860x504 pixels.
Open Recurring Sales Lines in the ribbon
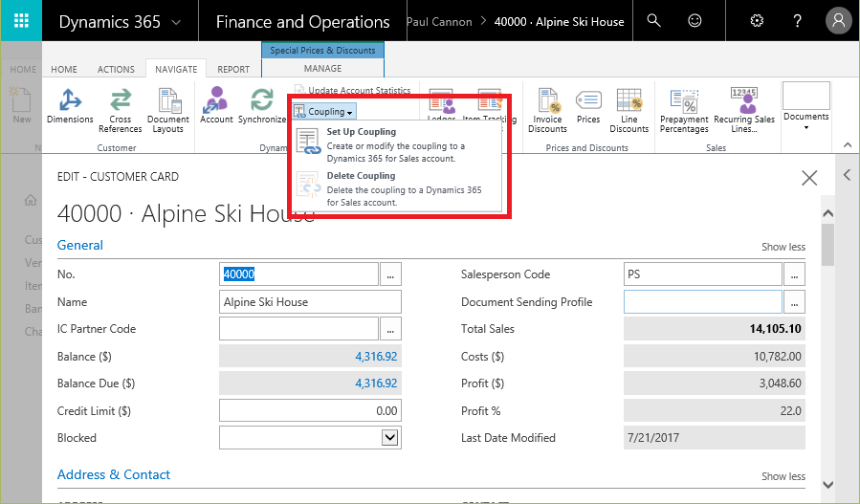point(743,110)
